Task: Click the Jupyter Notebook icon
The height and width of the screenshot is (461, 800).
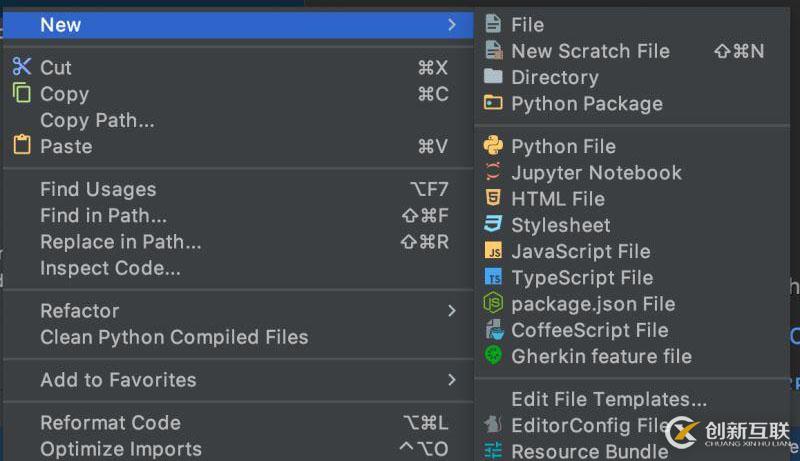Action: pos(493,172)
